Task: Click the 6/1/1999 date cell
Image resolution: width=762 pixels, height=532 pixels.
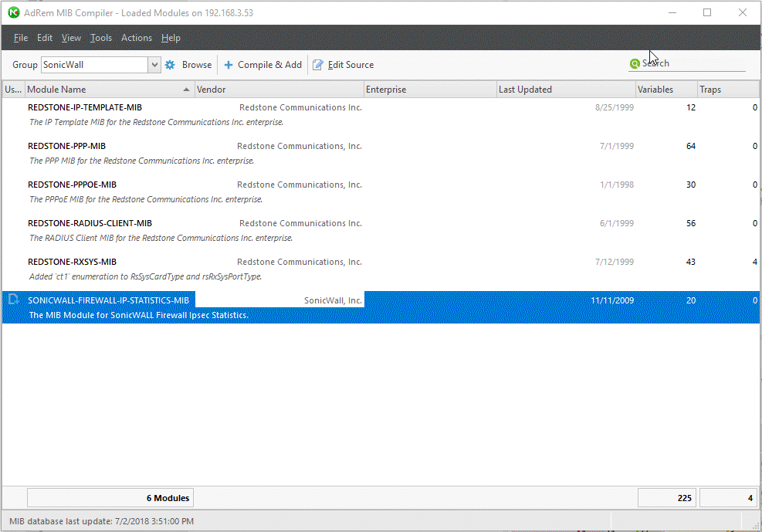Action: [x=617, y=223]
